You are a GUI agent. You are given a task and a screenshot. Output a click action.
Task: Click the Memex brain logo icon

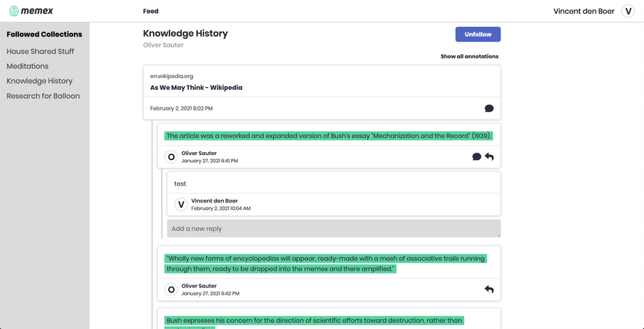pos(14,11)
